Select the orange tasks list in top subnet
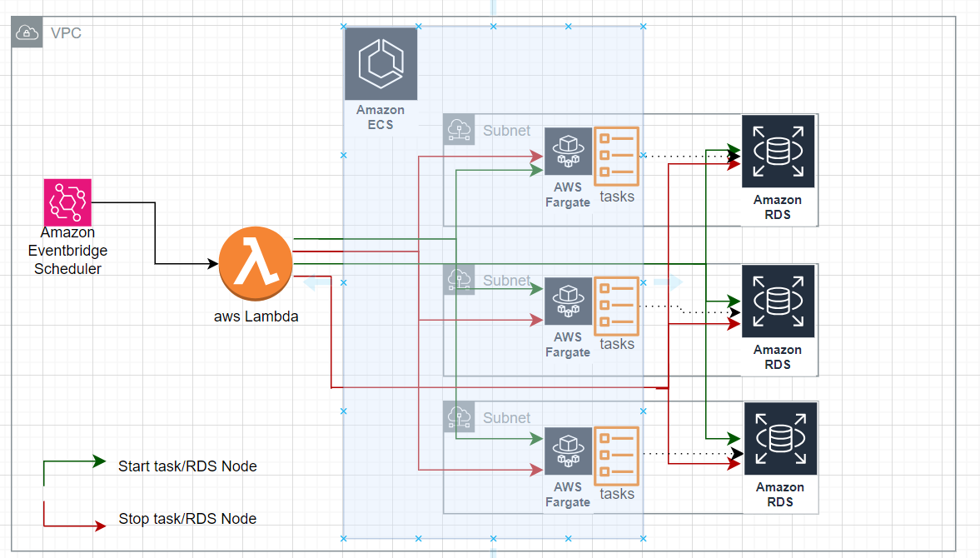The height and width of the screenshot is (558, 980). tap(616, 157)
